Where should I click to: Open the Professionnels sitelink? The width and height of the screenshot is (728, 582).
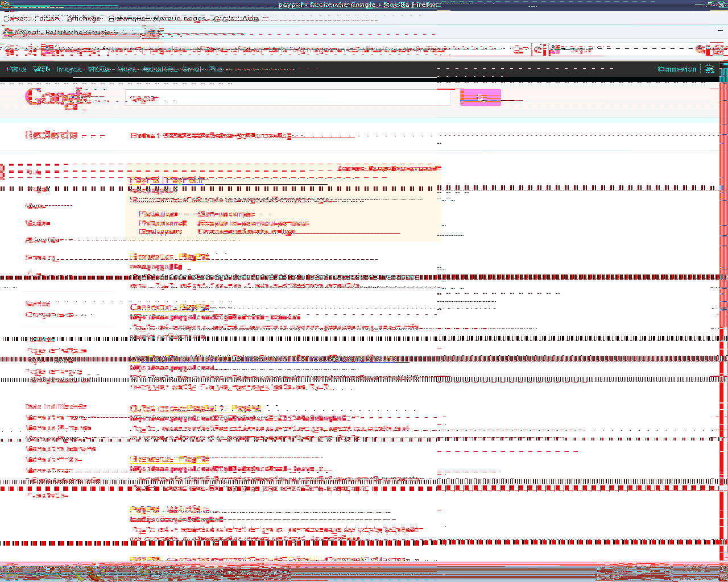pos(163,223)
